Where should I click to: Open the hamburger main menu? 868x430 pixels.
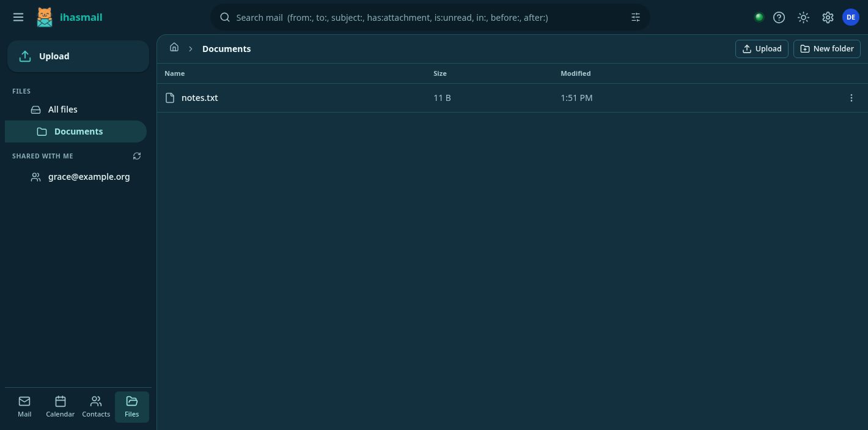point(18,17)
